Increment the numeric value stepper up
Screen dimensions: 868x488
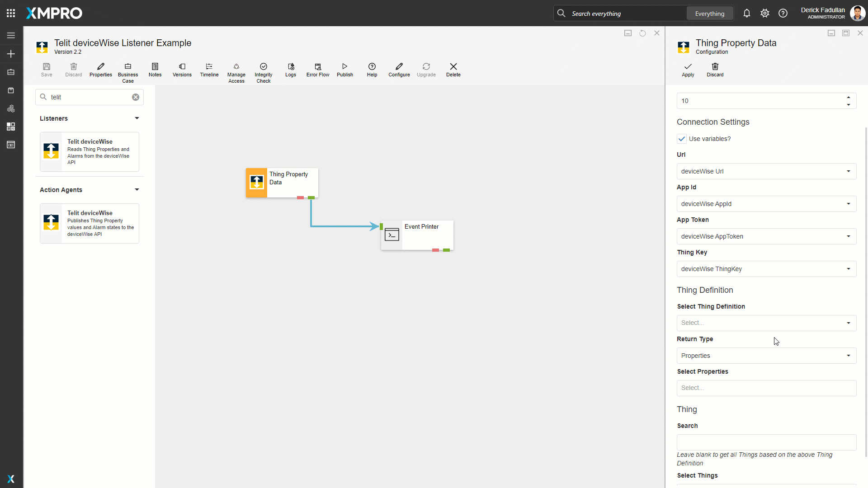coord(849,97)
